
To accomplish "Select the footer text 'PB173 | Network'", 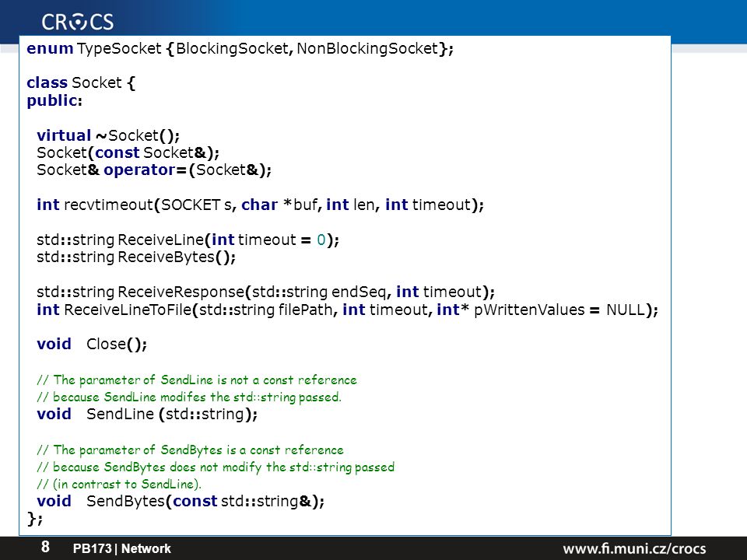I will [121, 548].
